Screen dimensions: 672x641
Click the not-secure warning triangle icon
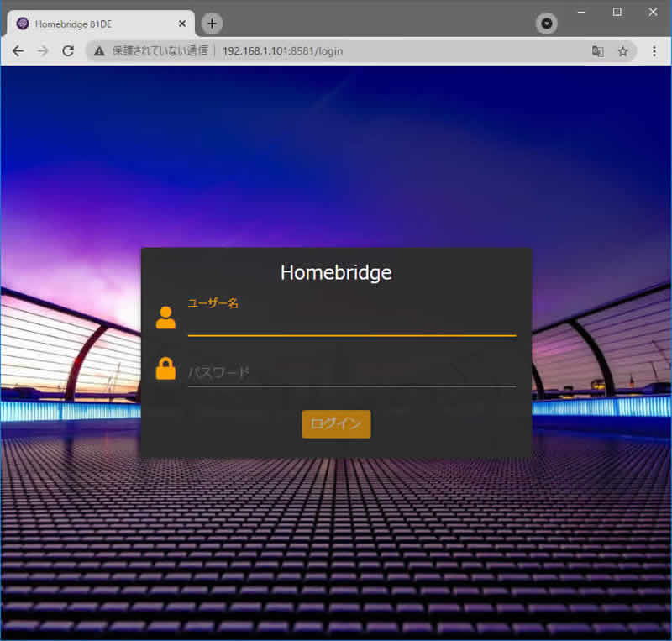click(99, 51)
